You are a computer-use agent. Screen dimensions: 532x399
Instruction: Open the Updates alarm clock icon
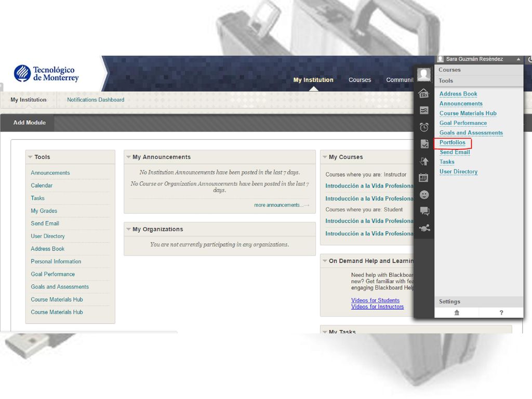click(x=424, y=127)
